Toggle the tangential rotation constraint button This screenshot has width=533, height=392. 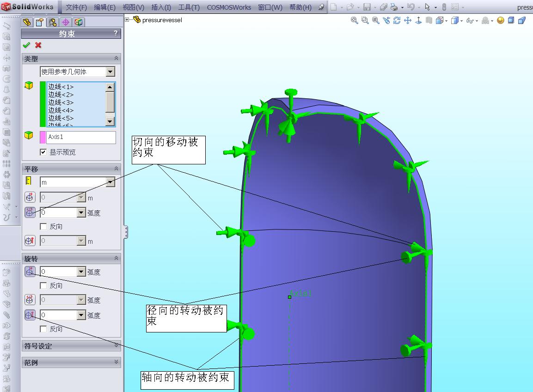pyautogui.click(x=30, y=300)
